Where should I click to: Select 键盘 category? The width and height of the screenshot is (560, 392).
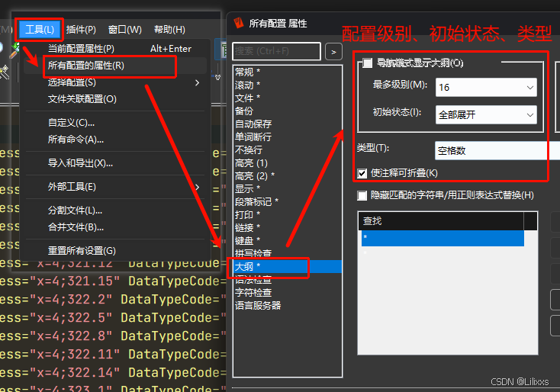287,241
